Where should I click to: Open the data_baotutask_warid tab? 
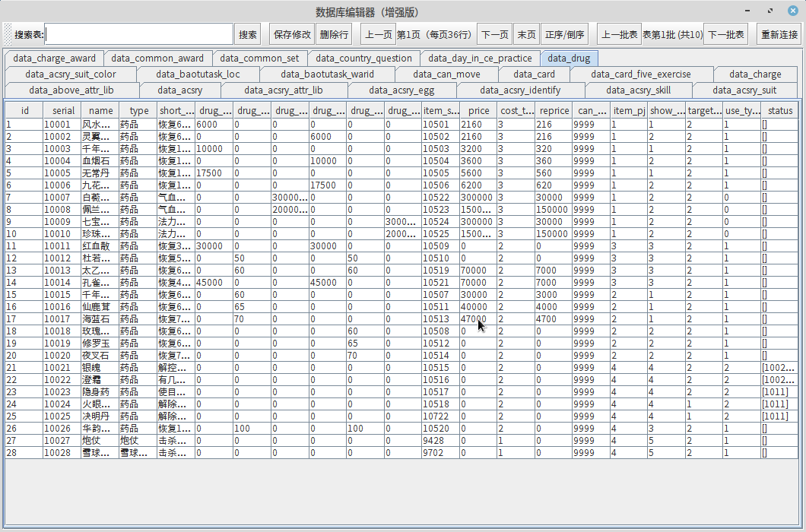pyautogui.click(x=328, y=74)
